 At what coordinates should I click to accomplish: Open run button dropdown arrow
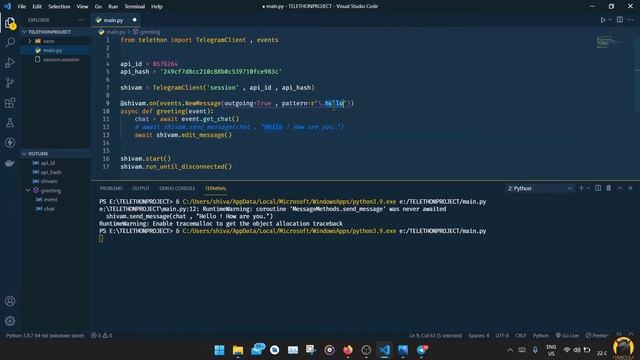point(610,20)
